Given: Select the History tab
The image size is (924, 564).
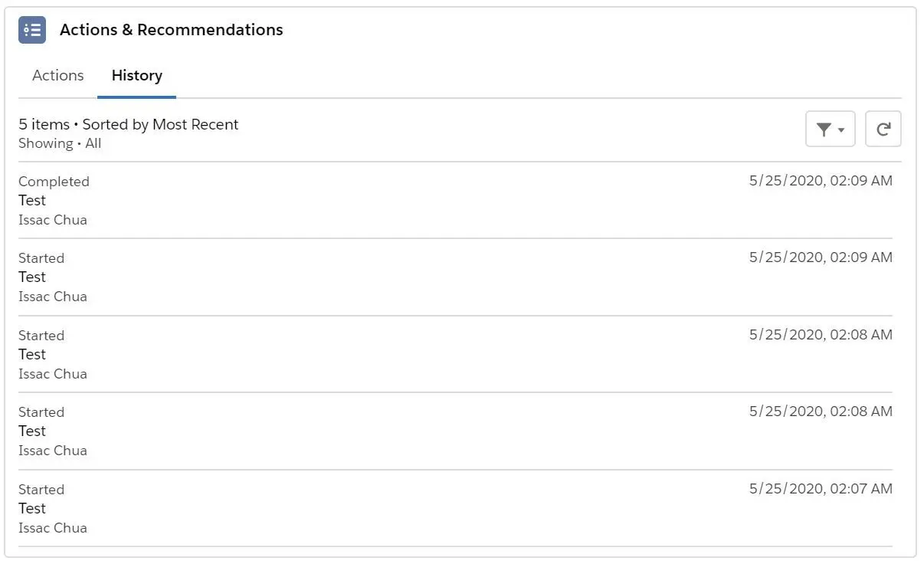Looking at the screenshot, I should point(137,75).
